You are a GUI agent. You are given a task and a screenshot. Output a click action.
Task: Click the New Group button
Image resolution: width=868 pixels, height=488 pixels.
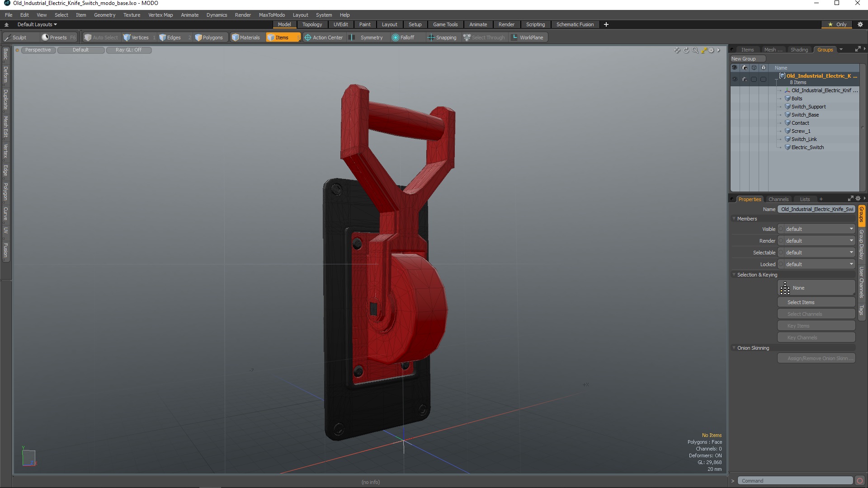tap(747, 59)
